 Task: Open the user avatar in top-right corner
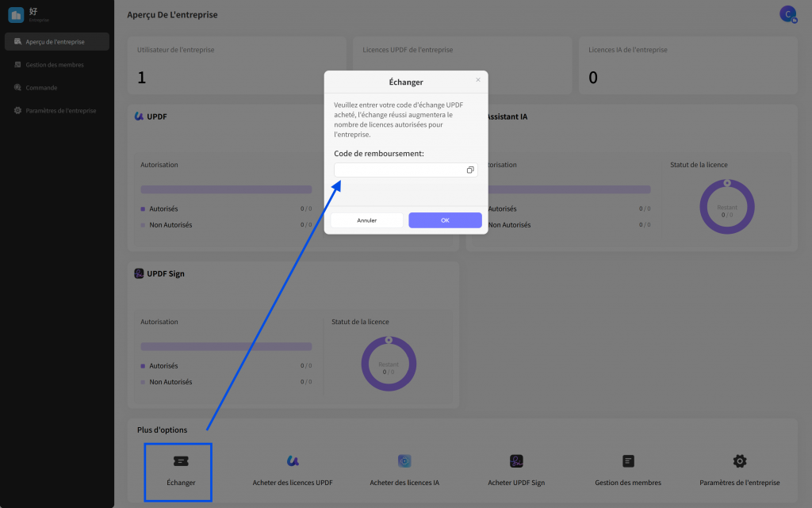click(x=787, y=14)
